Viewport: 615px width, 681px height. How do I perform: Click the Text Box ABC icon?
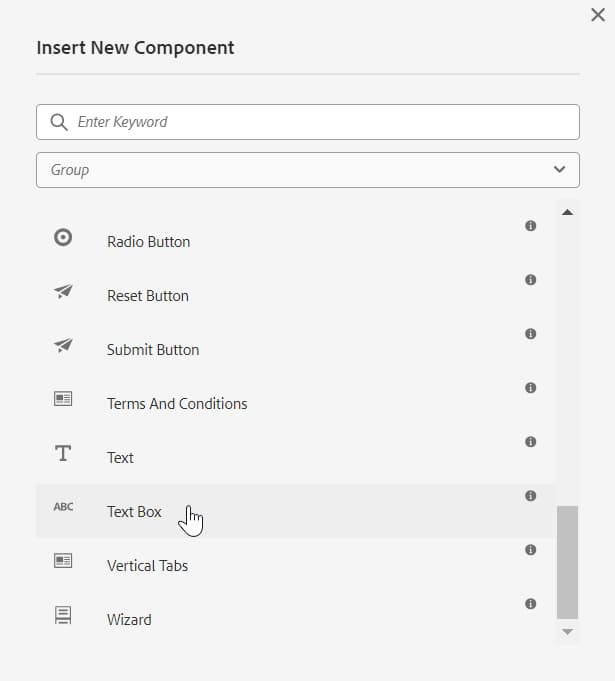point(63,507)
